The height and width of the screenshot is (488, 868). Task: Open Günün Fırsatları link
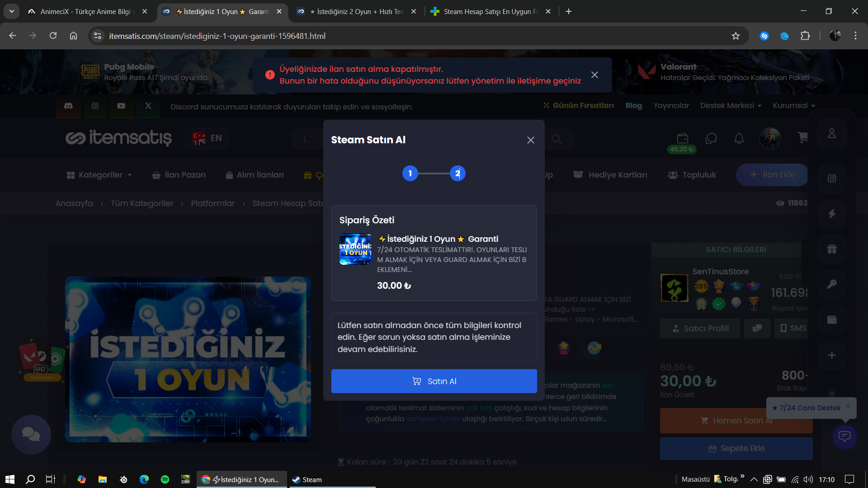[x=579, y=105]
